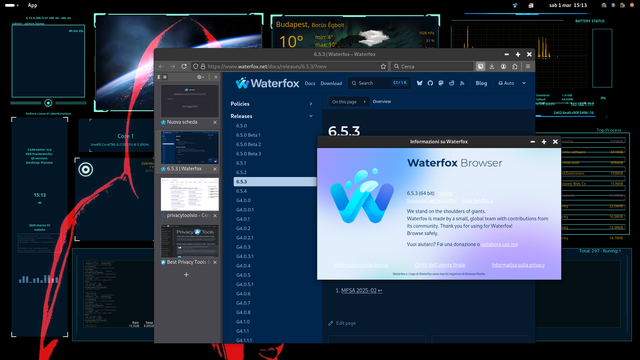Open the Bluesky butterfly icon link
This screenshot has height=360, width=640.
tap(419, 83)
